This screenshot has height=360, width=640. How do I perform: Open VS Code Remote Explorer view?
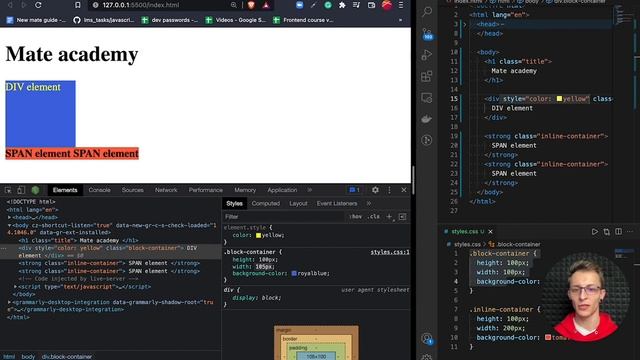427,98
